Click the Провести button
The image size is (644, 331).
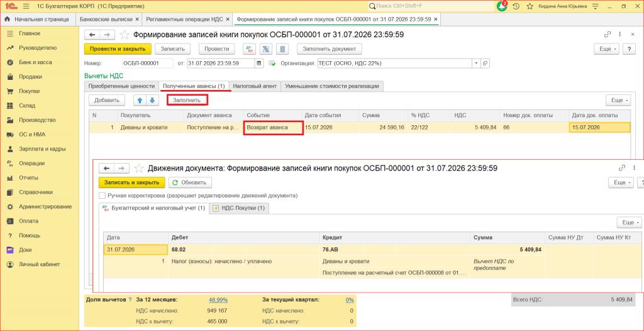pyautogui.click(x=217, y=49)
